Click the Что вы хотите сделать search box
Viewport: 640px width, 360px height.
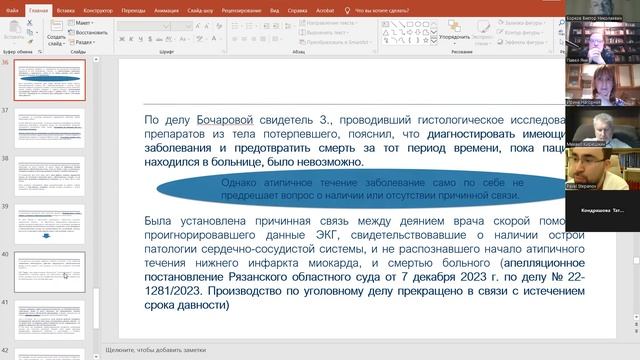point(382,11)
